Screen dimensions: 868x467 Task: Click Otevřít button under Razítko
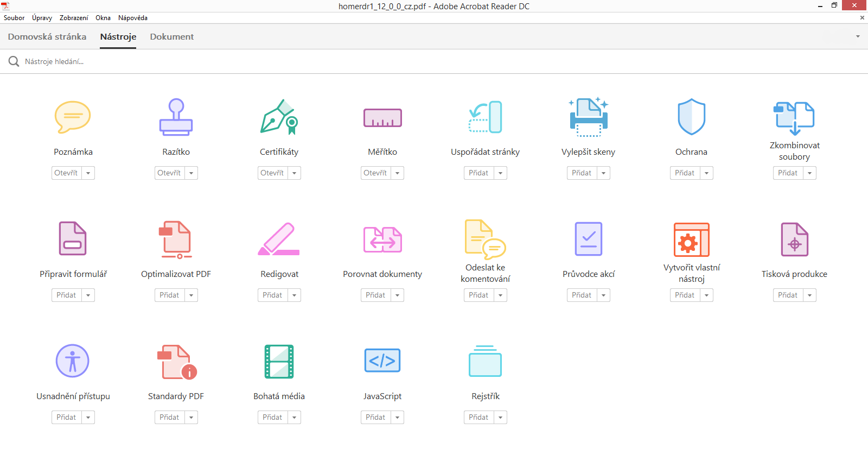170,173
